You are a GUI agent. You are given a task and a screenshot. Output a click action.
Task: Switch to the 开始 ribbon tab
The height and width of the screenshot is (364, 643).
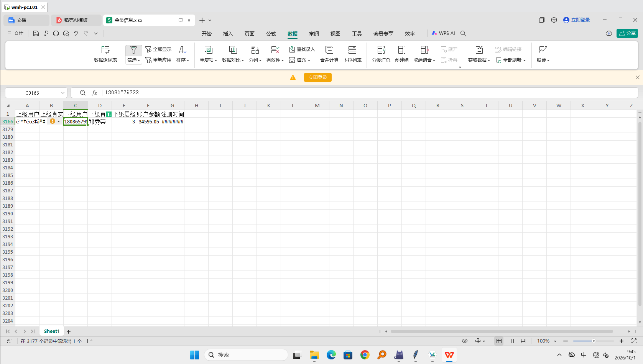click(x=207, y=34)
